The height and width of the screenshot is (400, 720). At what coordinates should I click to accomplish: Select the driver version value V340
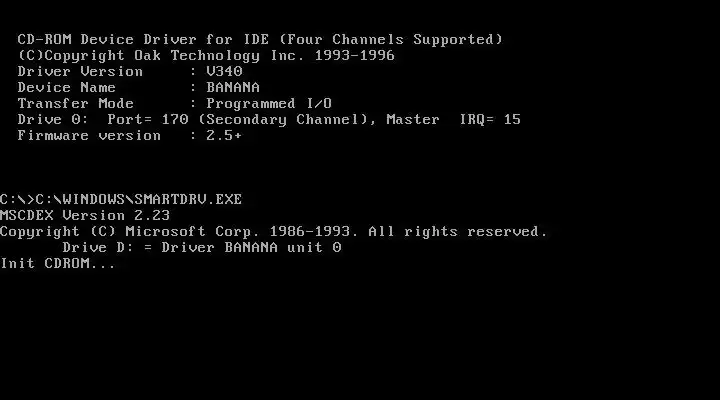pos(224,72)
